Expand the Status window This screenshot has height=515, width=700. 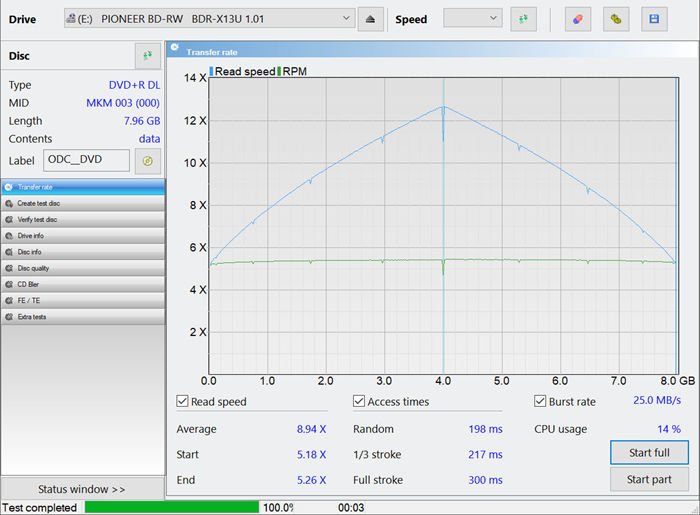pos(82,489)
